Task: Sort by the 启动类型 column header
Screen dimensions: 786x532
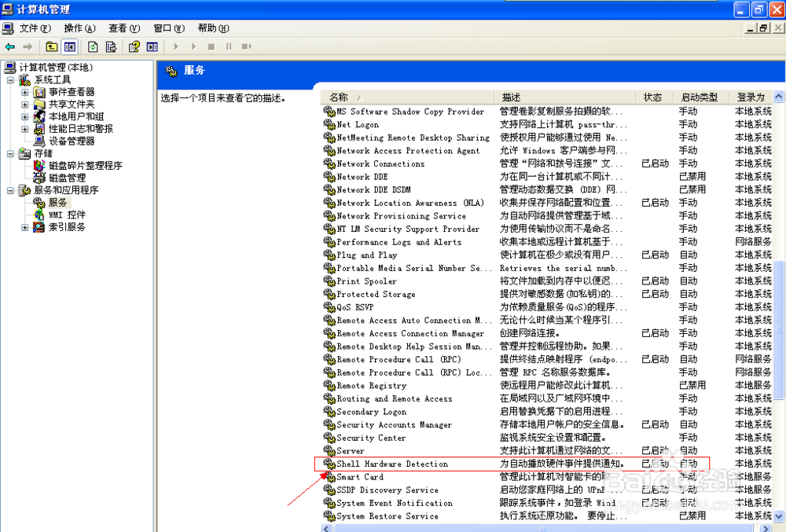Action: [x=700, y=97]
